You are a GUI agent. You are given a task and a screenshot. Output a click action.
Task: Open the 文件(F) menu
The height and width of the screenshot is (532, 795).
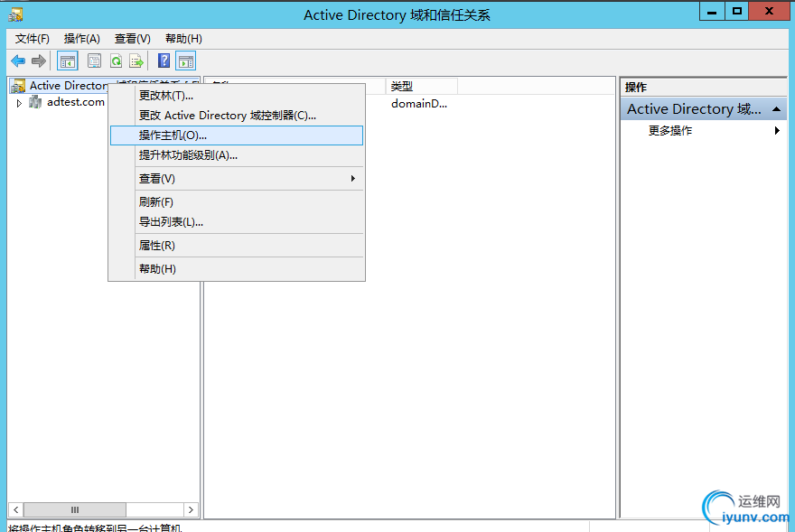[x=32, y=39]
